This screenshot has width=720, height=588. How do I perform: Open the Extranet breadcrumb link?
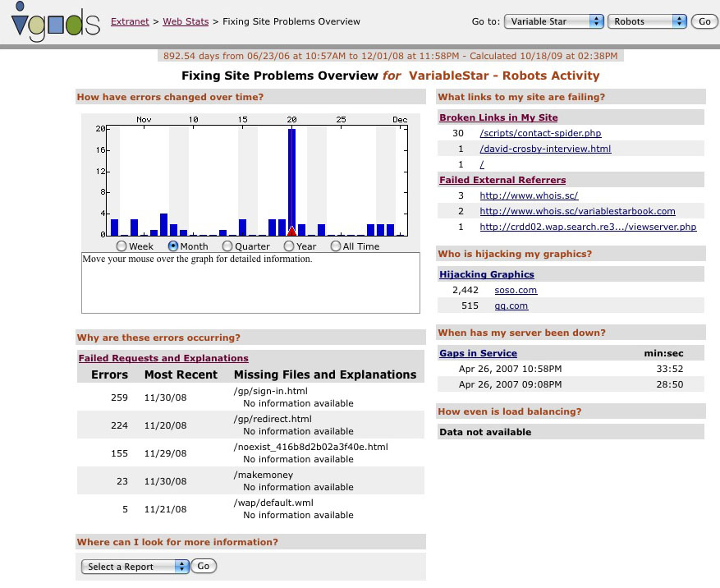pyautogui.click(x=130, y=21)
